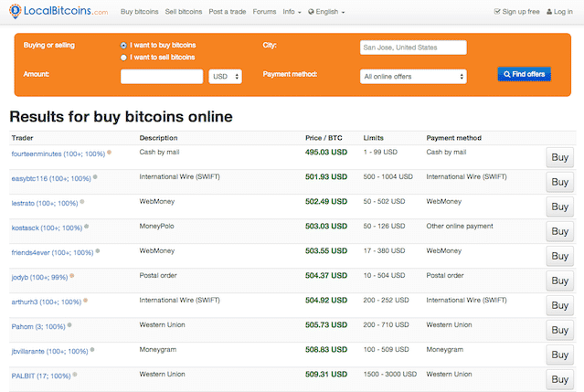Click Buy for 503.03 USD offer

560,231
